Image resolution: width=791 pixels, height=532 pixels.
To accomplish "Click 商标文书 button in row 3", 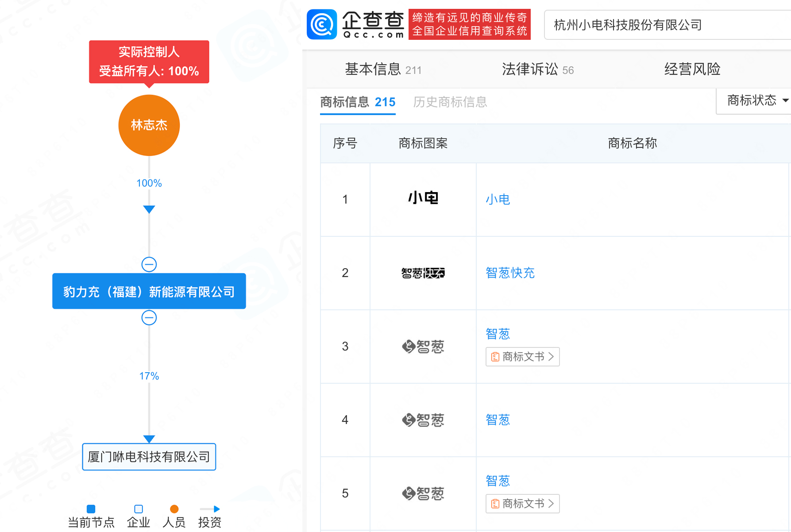I will coord(523,357).
